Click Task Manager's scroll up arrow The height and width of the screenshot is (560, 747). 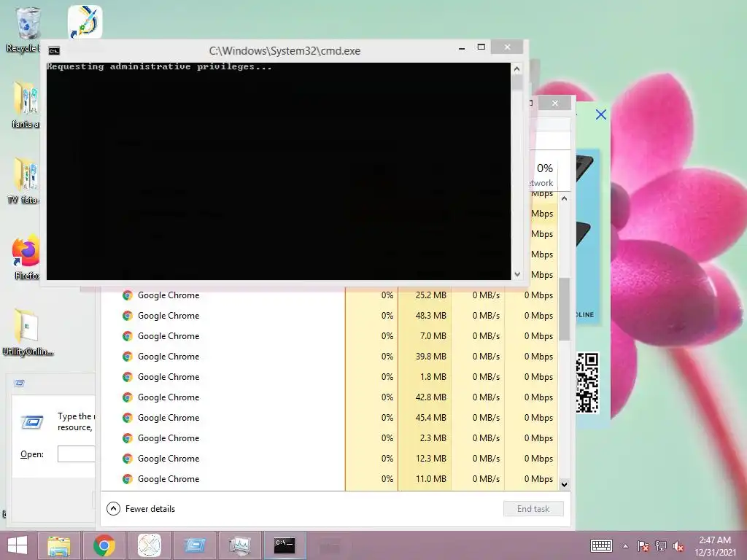pos(564,198)
